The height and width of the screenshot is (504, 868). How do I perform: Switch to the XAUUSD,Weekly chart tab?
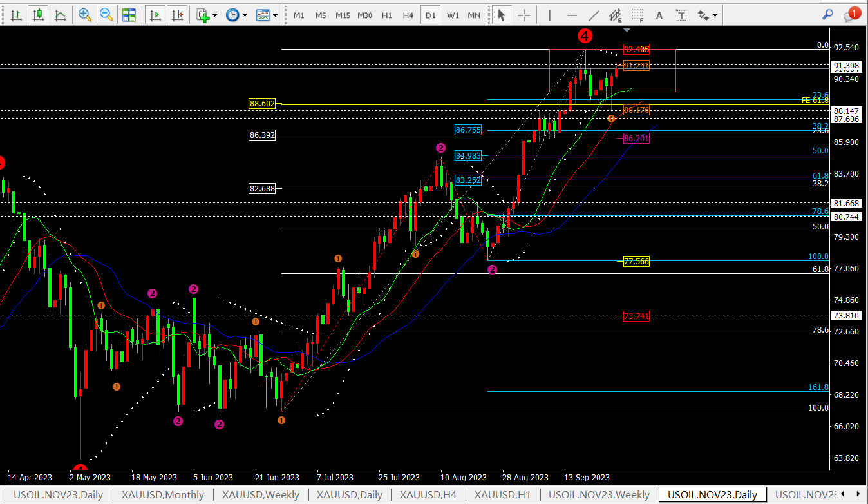click(x=260, y=495)
